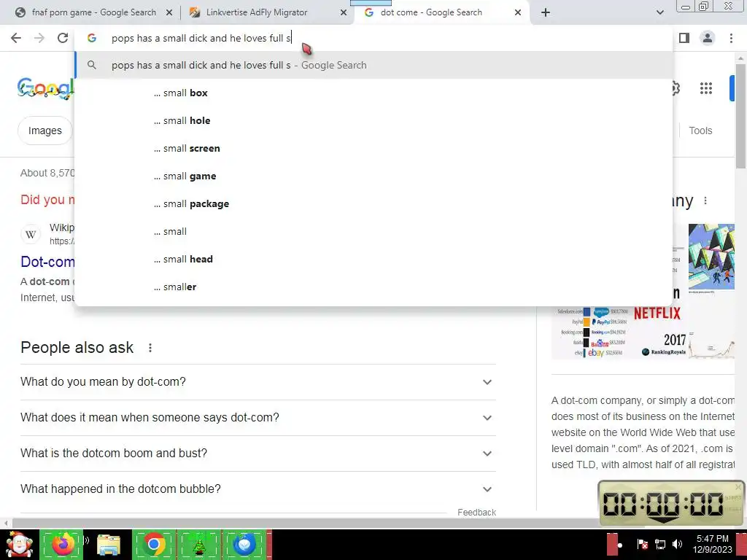Switch to the Linkvertise AdFly Migrator tab
This screenshot has height=560, width=747.
click(267, 12)
